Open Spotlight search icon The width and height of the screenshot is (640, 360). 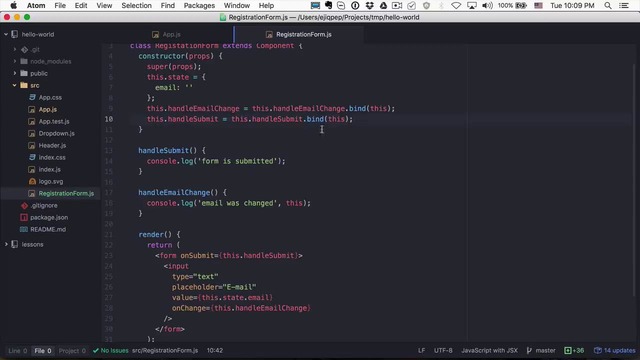pyautogui.click(x=608, y=5)
